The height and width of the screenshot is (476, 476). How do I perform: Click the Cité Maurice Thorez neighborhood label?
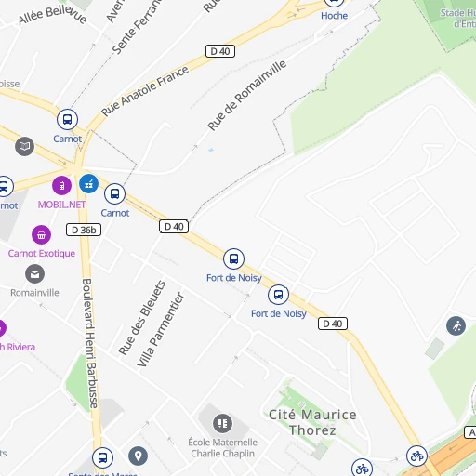coord(312,422)
